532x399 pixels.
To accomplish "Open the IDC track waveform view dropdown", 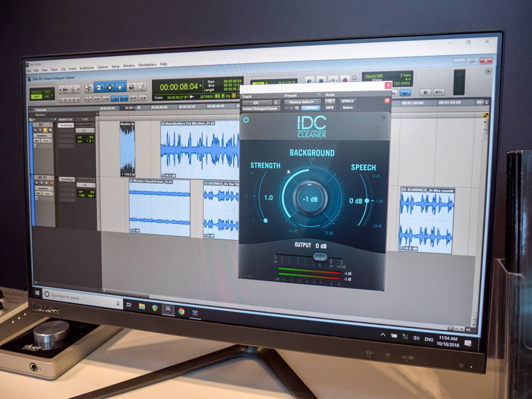I will click(x=42, y=135).
